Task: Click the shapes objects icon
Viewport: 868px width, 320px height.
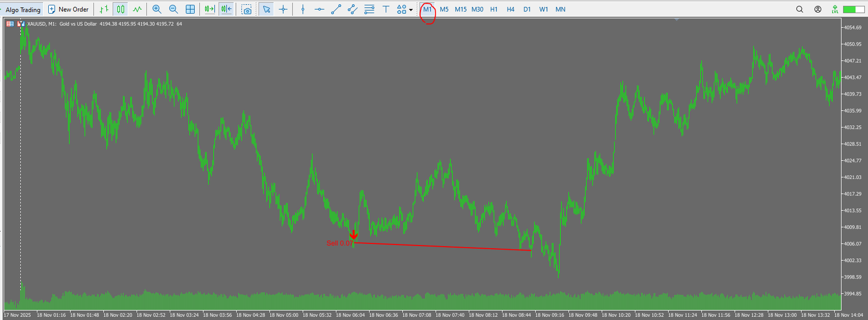Action: click(401, 9)
